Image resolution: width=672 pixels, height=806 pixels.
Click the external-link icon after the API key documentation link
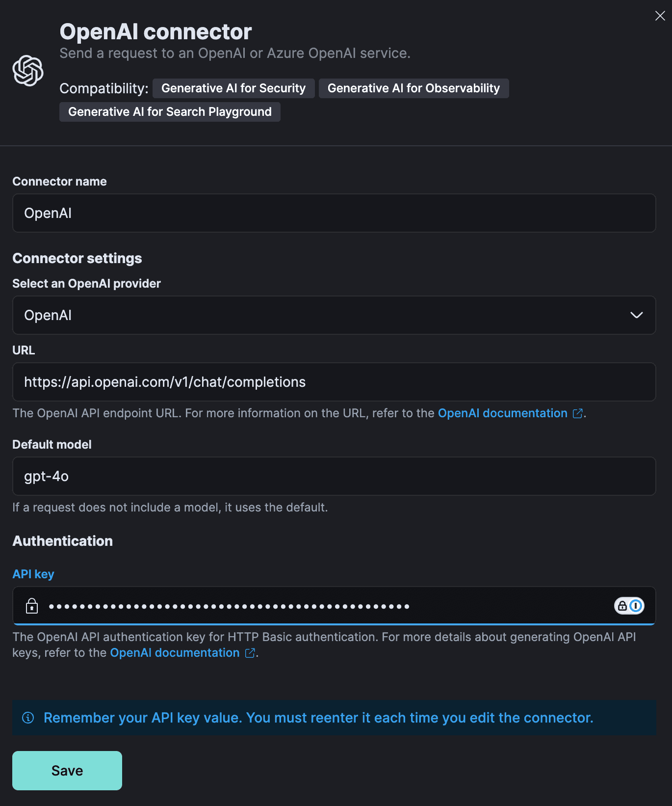coord(249,653)
